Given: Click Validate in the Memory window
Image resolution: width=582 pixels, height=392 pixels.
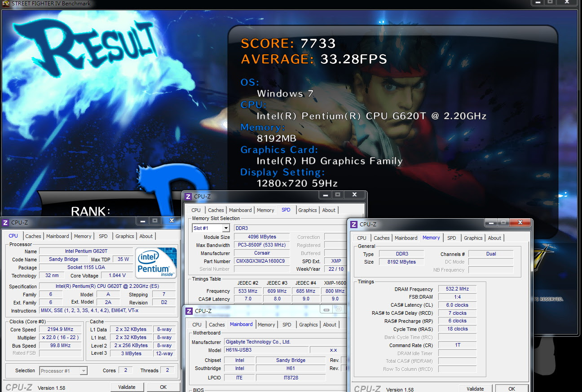Looking at the screenshot, I should (x=476, y=389).
